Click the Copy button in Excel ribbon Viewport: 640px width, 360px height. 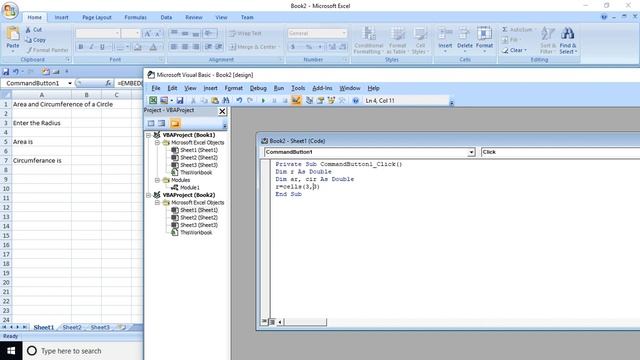36,40
